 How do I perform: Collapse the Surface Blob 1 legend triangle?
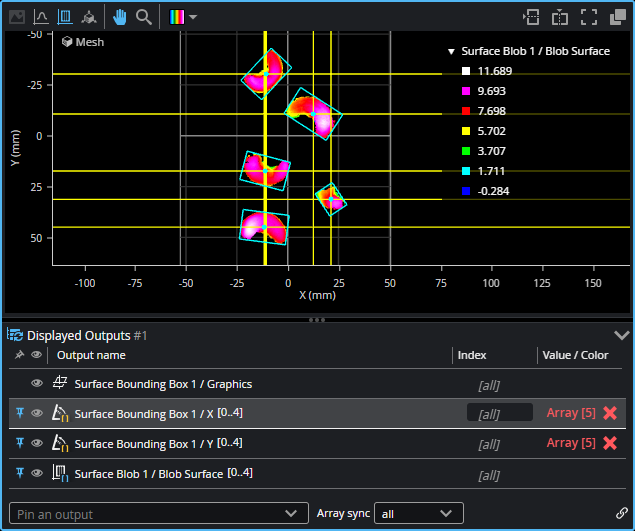click(x=451, y=51)
